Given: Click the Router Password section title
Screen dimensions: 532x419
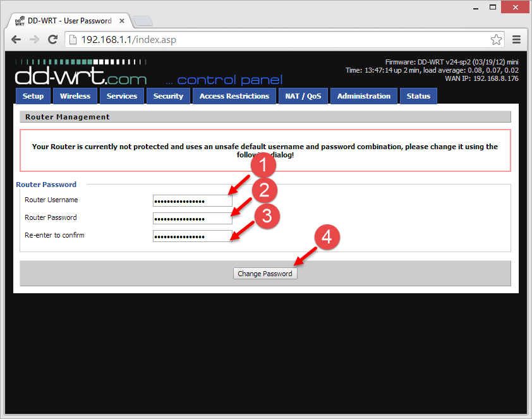Looking at the screenshot, I should coord(46,185).
